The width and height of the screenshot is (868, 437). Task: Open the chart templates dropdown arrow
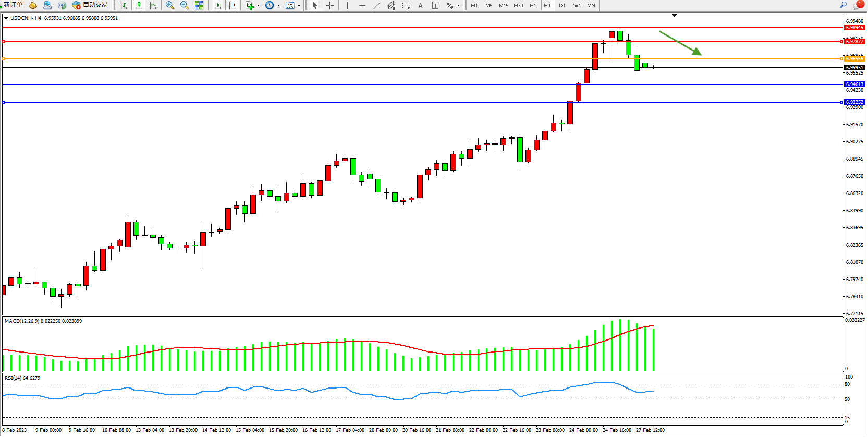[x=299, y=5]
